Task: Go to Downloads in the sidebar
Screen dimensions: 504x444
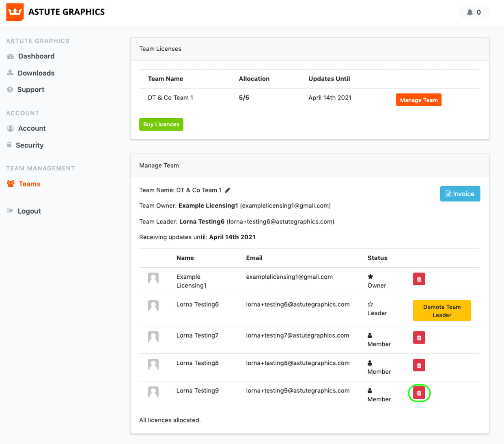Action: click(x=36, y=73)
